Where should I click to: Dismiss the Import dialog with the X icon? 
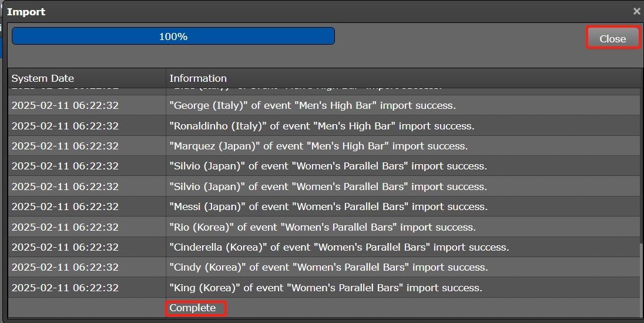pos(636,11)
